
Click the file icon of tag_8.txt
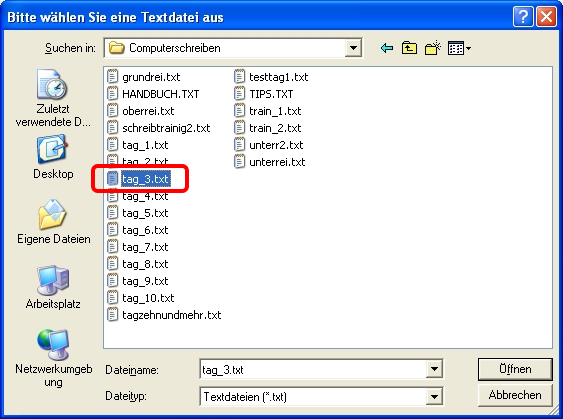click(x=113, y=264)
